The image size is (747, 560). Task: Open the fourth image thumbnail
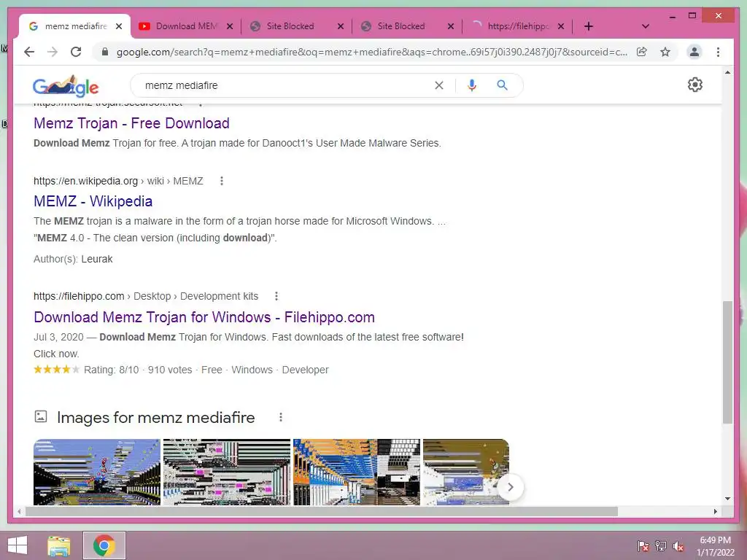(466, 472)
